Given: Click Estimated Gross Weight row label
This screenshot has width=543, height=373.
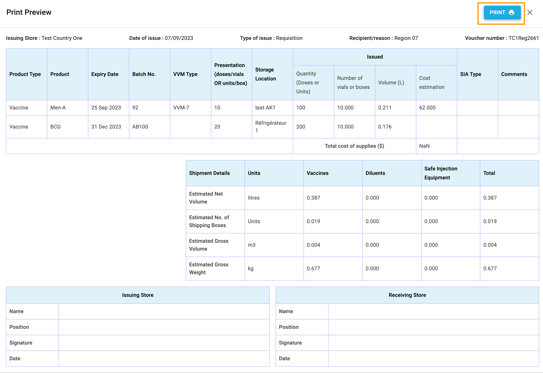Looking at the screenshot, I should pyautogui.click(x=208, y=268).
